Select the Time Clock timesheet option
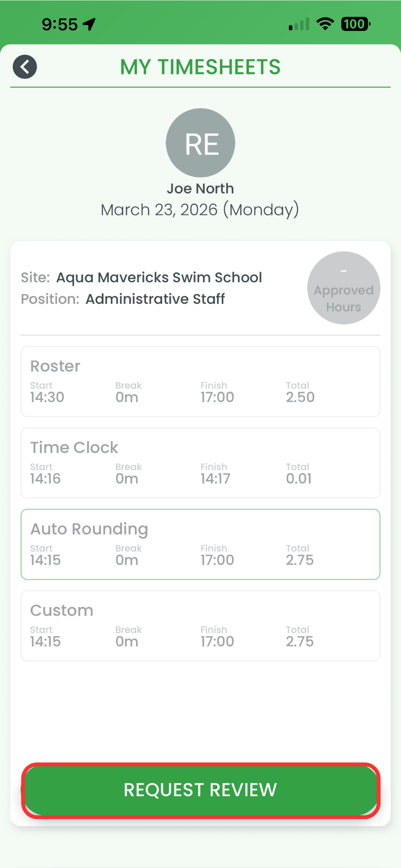This screenshot has height=868, width=401. (x=200, y=463)
